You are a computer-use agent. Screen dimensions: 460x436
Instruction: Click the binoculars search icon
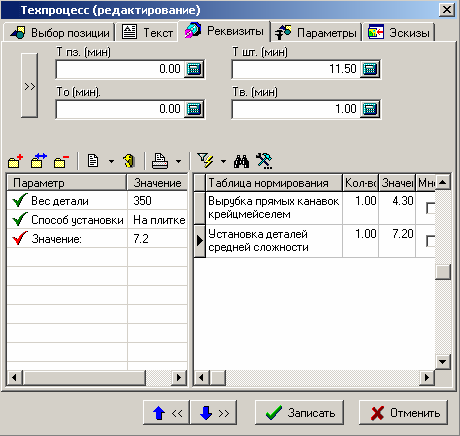pos(241,161)
